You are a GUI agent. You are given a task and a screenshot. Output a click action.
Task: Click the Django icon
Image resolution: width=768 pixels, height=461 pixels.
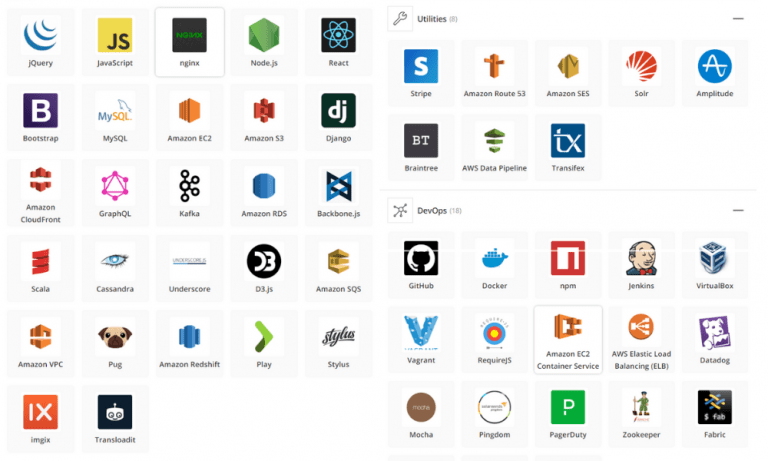tap(338, 111)
